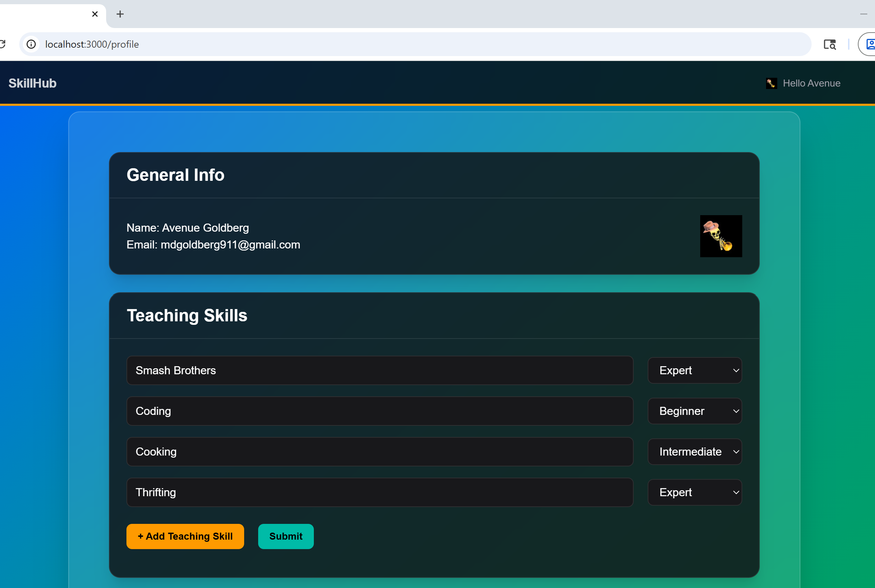Click the large profile picture thumbnail

721,236
